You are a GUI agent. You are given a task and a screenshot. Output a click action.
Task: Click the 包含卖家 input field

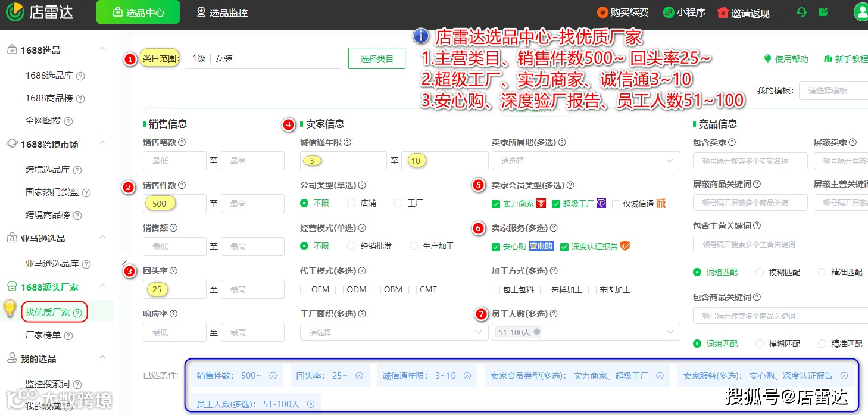(x=750, y=161)
